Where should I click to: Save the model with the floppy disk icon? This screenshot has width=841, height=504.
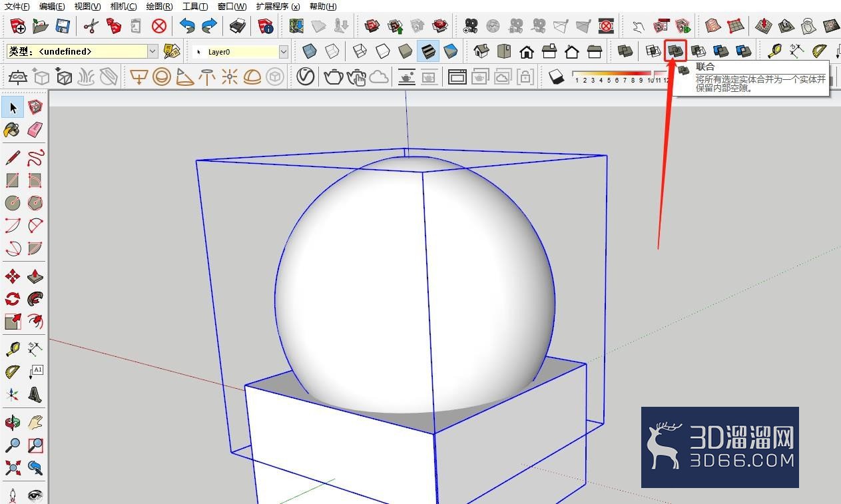coord(63,26)
